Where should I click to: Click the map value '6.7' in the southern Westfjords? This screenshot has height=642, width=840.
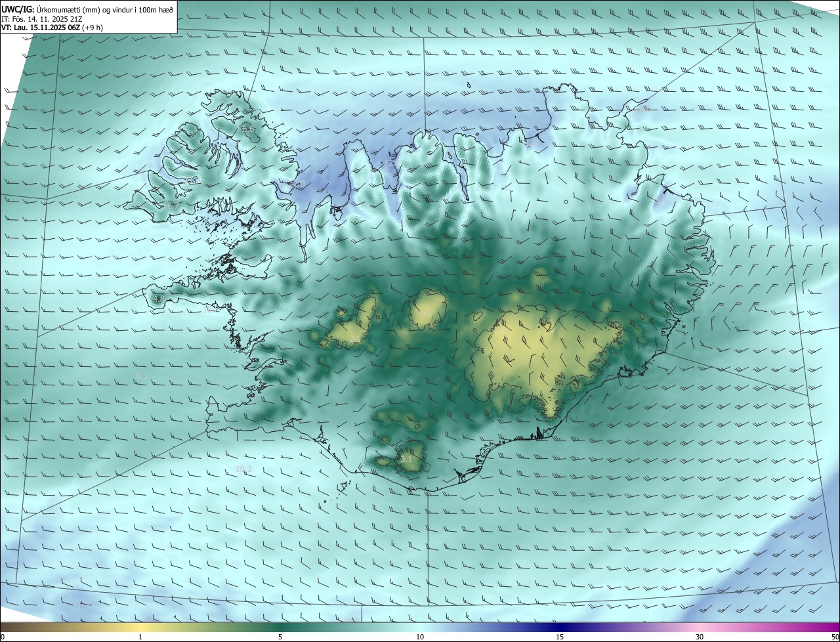[173, 206]
